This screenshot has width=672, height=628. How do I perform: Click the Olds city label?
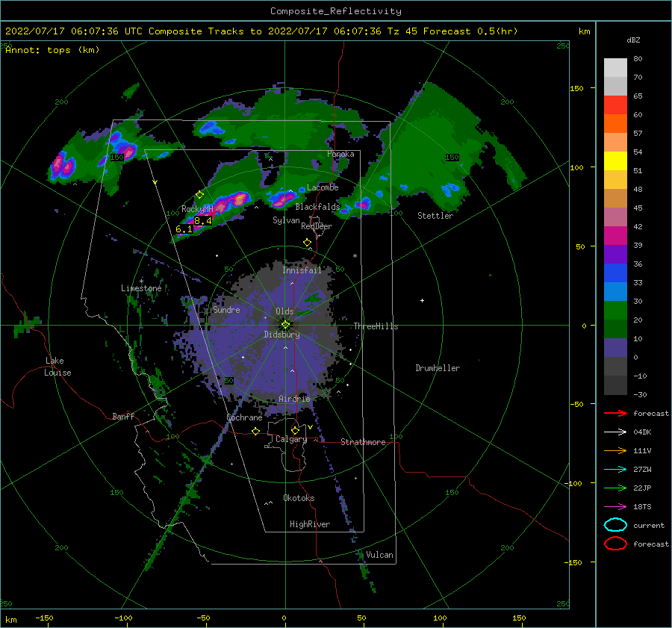(x=284, y=311)
